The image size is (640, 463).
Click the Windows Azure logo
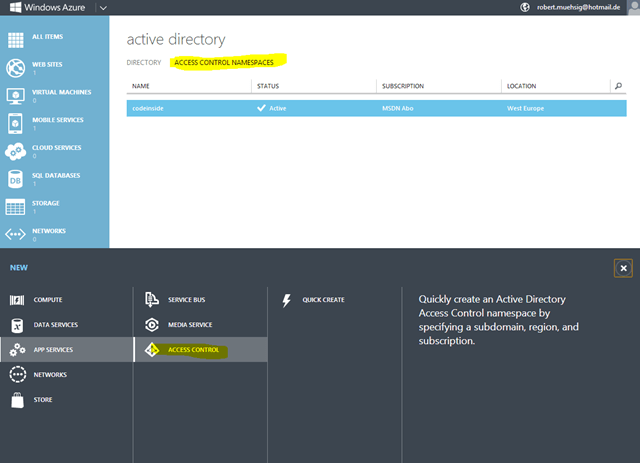pos(47,7)
